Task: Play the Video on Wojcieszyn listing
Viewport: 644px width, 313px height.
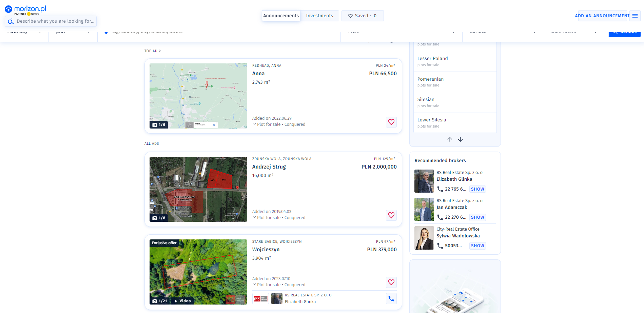Action: coord(182,301)
